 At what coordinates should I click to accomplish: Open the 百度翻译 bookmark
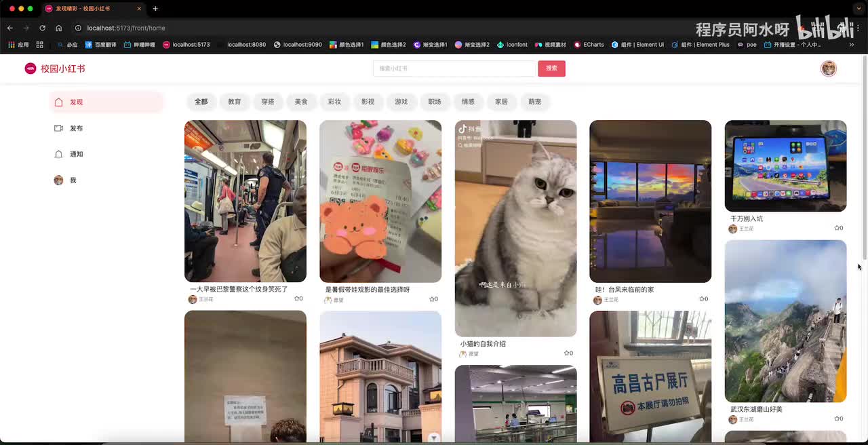point(100,45)
